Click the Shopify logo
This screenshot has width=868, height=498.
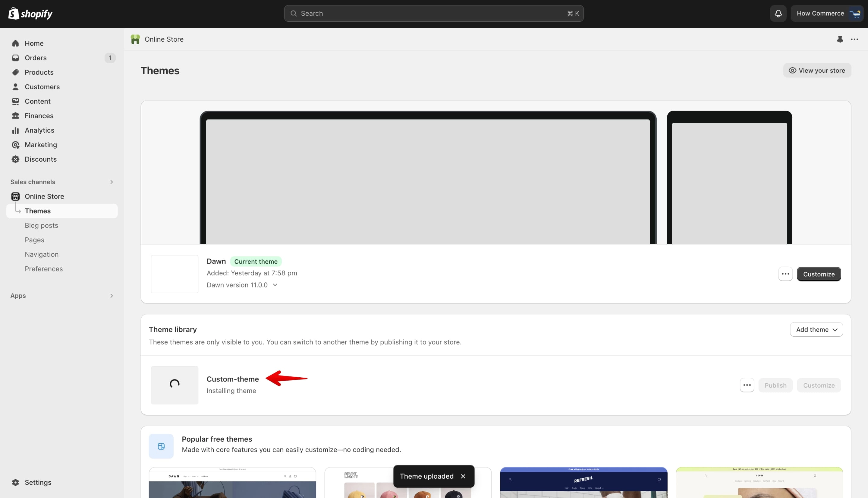tap(30, 13)
